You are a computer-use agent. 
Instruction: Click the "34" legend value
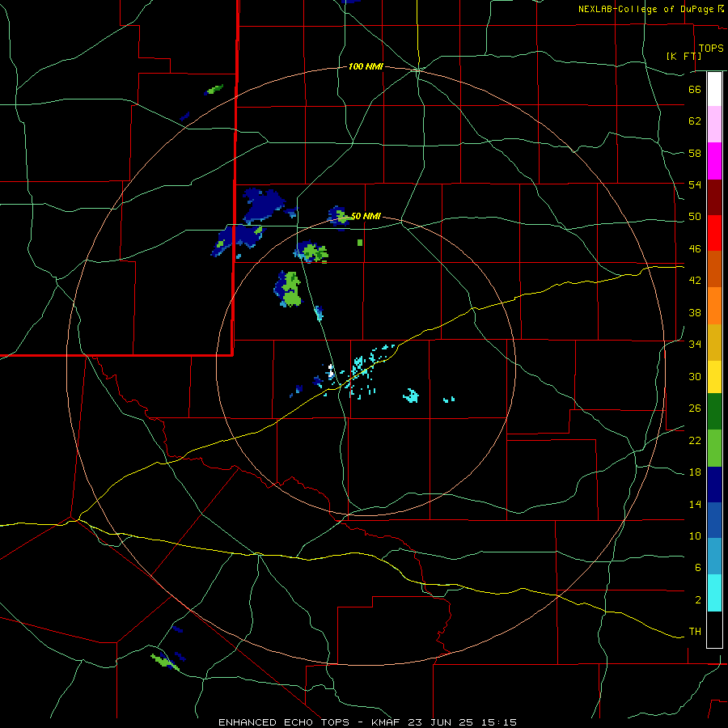[x=695, y=345]
